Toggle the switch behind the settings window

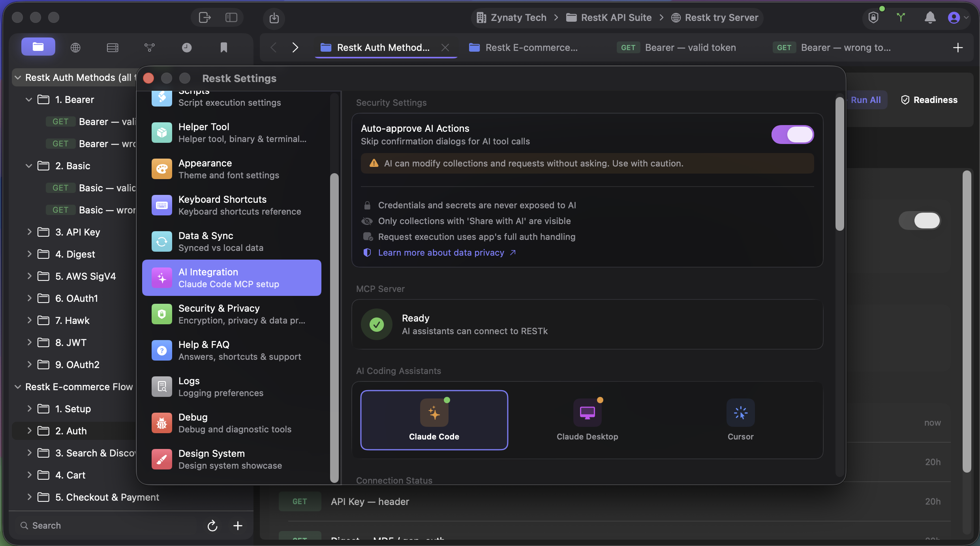(x=920, y=220)
